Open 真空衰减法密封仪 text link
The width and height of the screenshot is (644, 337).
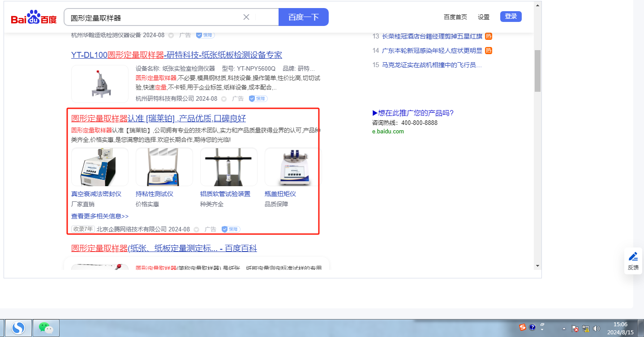coord(96,194)
